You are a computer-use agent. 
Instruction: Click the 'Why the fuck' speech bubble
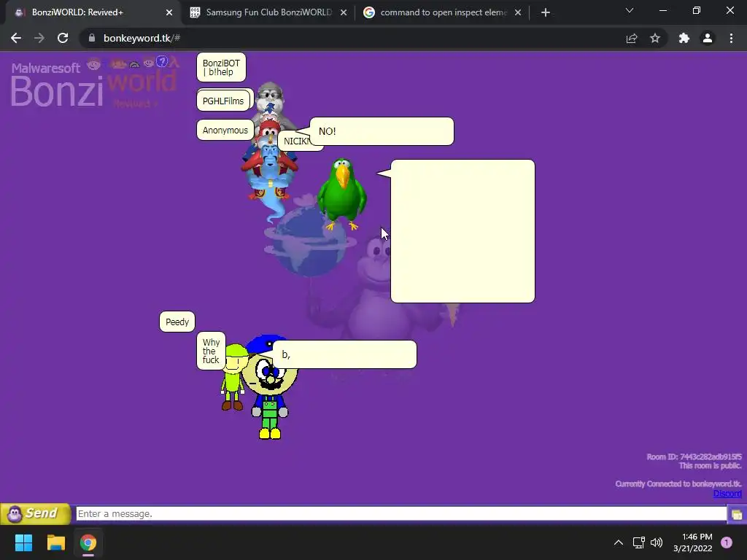[x=211, y=351]
